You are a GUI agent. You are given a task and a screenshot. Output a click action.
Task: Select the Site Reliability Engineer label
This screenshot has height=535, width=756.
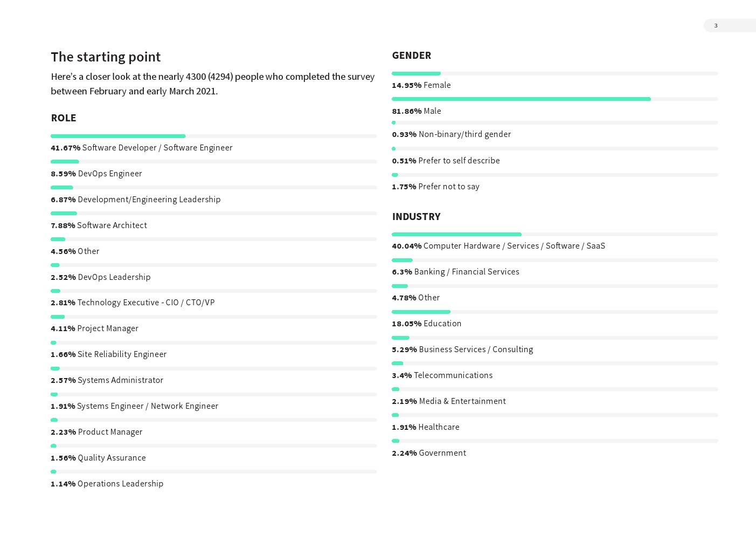[122, 354]
